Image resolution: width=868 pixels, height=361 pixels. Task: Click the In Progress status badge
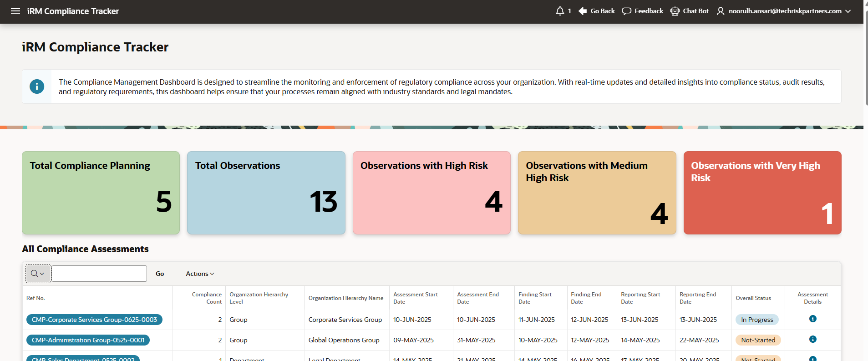point(757,320)
